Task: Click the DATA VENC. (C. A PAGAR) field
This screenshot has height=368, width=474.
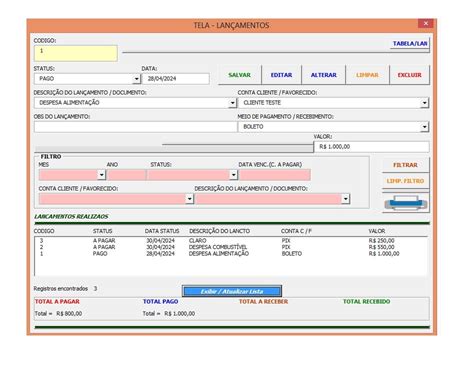Action: (275, 175)
